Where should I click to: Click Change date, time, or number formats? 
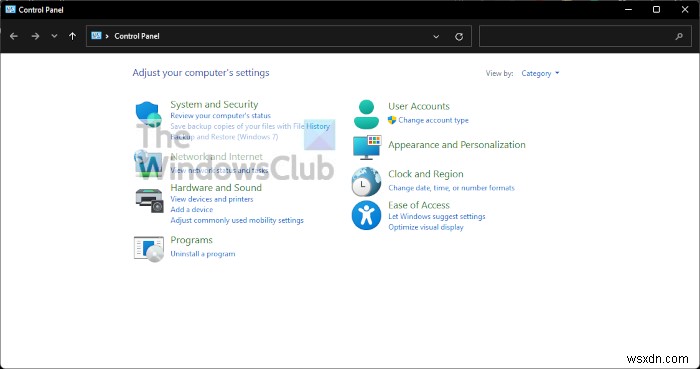(x=451, y=188)
